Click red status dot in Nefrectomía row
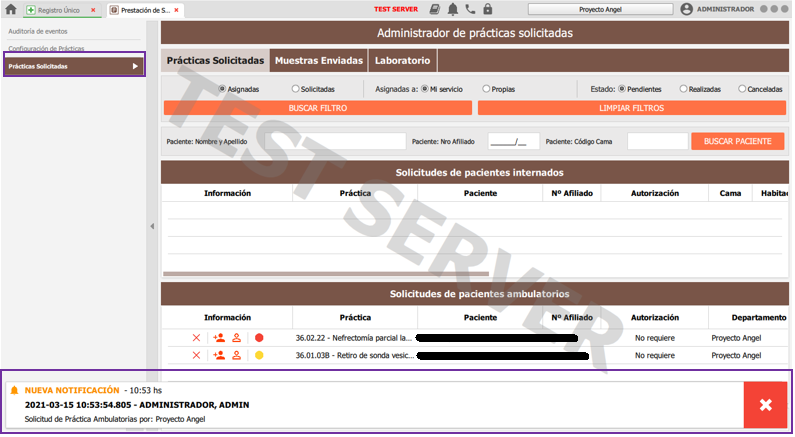 [259, 338]
